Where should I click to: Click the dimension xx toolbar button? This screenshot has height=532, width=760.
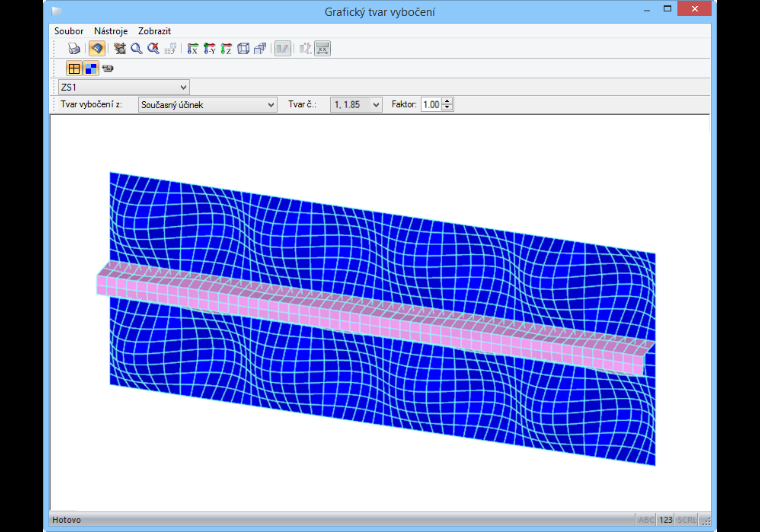point(322,48)
